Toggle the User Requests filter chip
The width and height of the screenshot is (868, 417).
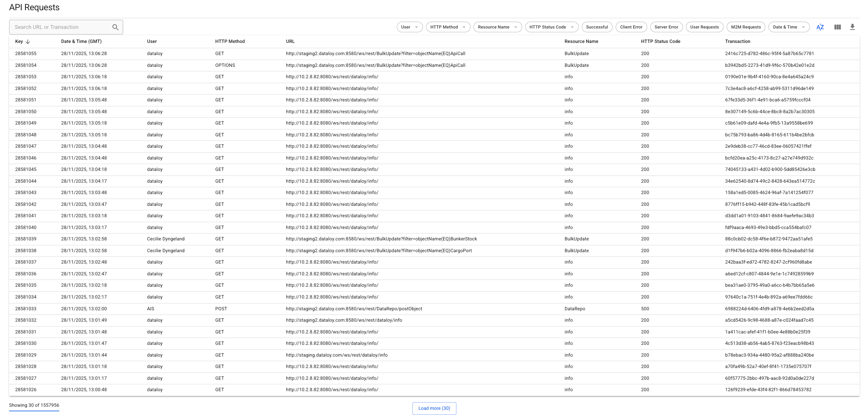[x=704, y=27]
